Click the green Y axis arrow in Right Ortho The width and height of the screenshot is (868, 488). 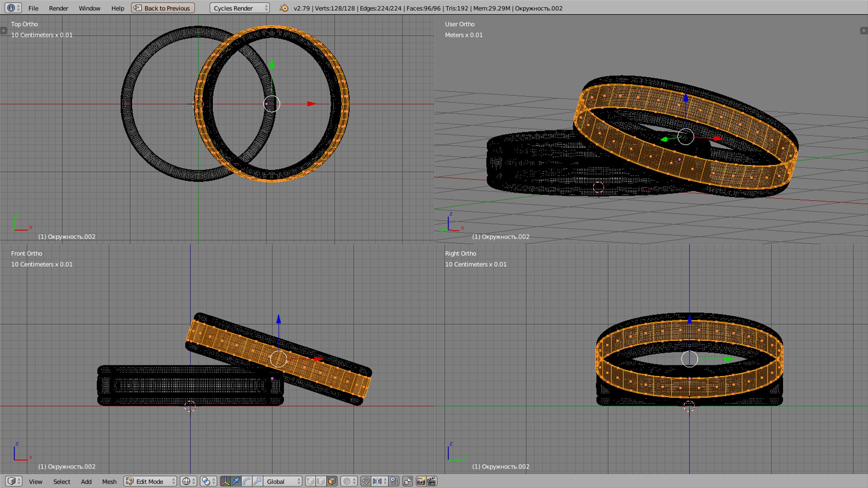pyautogui.click(x=729, y=359)
